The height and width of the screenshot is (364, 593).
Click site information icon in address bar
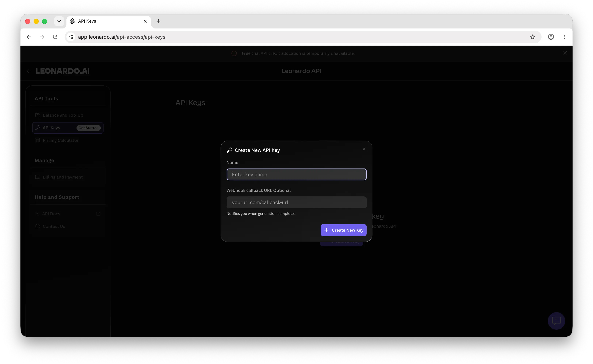(x=71, y=37)
